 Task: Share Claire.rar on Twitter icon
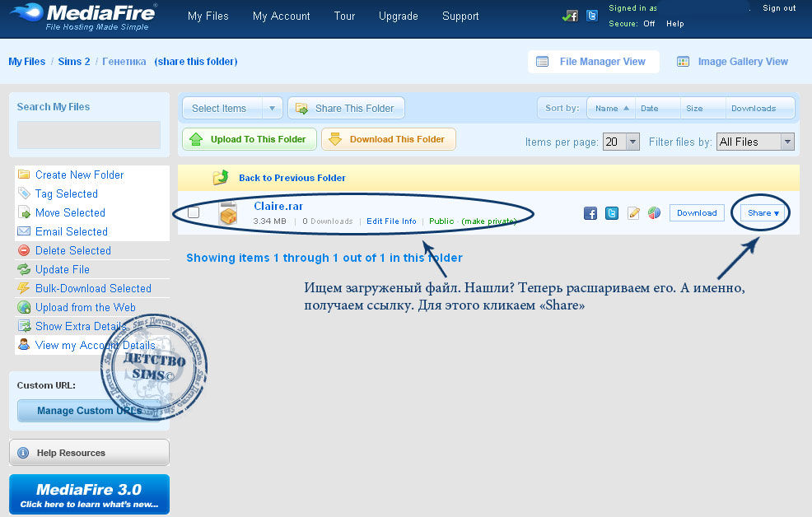(x=612, y=213)
